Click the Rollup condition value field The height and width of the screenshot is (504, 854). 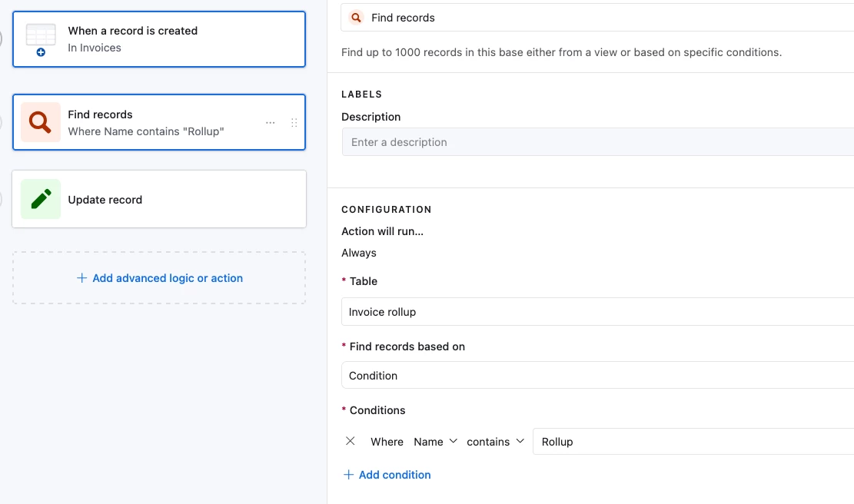click(692, 442)
